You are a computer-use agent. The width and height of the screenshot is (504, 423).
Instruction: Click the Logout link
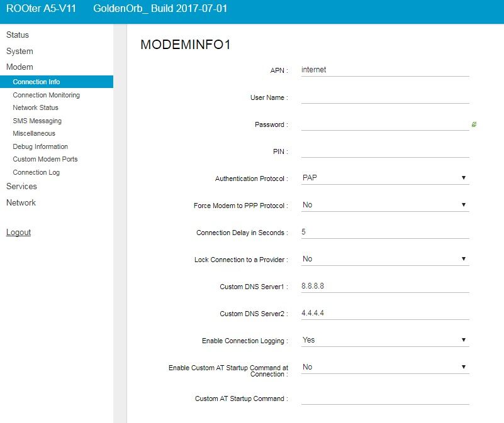click(x=18, y=232)
